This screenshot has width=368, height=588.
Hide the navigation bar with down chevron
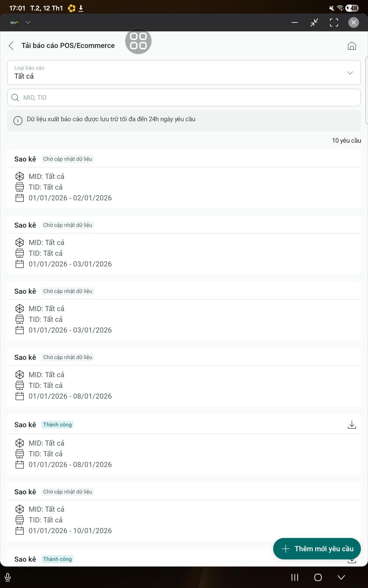(x=341, y=577)
